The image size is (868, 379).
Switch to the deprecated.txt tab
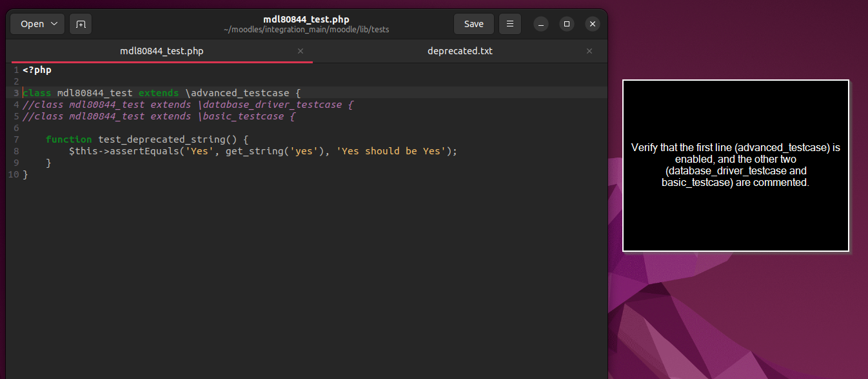click(460, 51)
